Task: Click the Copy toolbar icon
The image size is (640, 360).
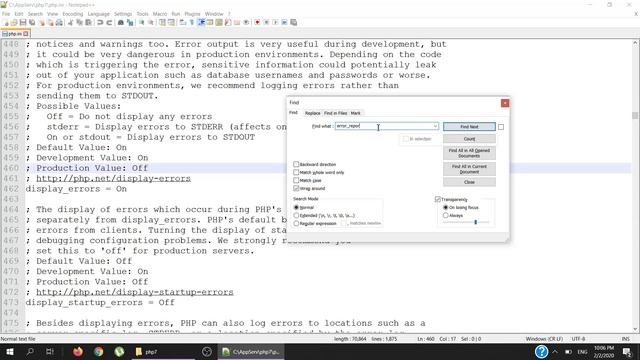Action: (80, 23)
